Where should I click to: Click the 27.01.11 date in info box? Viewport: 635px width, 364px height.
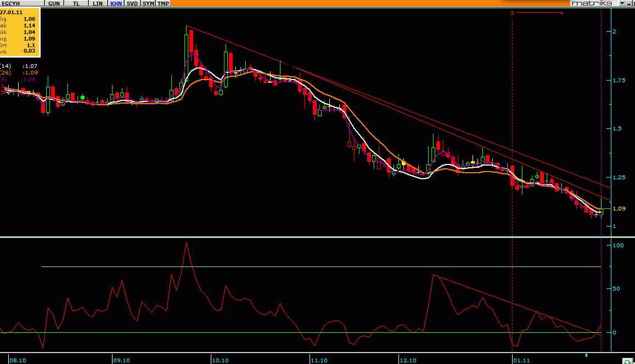pos(12,13)
